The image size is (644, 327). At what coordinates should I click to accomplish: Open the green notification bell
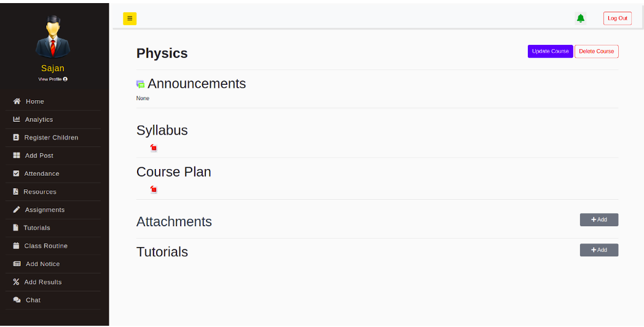pos(580,18)
